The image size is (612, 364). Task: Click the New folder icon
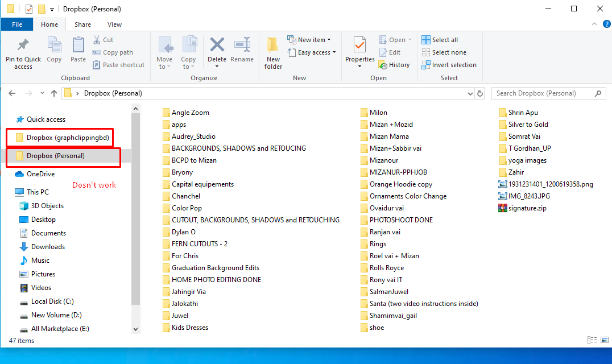[x=273, y=45]
